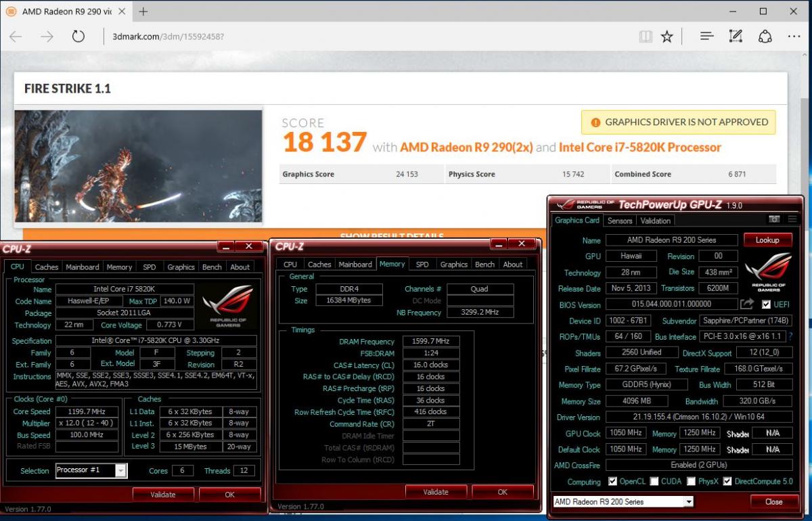Switch to the Validation tab in GPU-Z
The image size is (812, 521).
pos(656,221)
